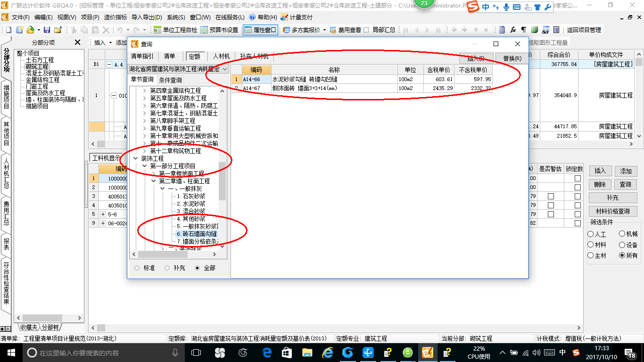This screenshot has height=362, width=644.
Task: Collapse the 装饰工程 tree node
Action: (x=136, y=158)
